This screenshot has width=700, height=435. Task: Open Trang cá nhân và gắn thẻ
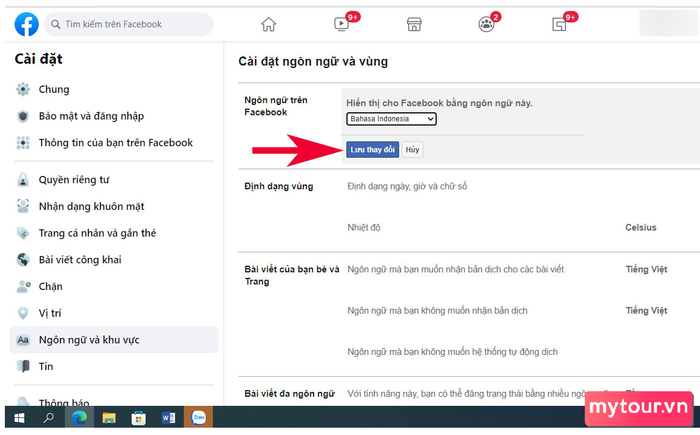tap(114, 233)
